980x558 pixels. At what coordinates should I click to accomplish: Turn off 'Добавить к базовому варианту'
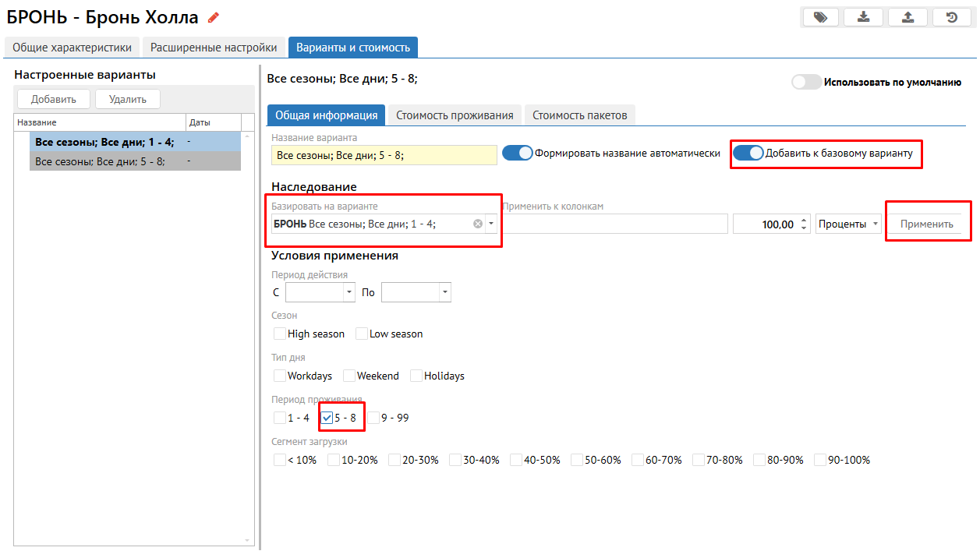point(748,154)
